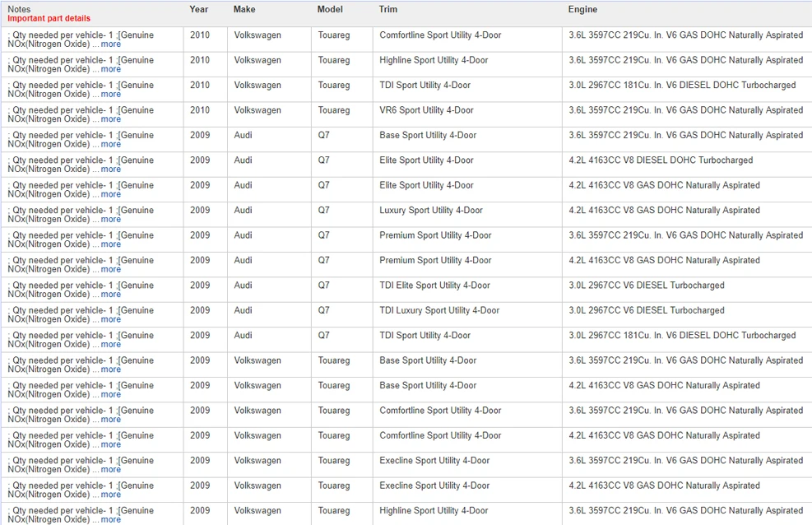Select '4.2L 4163CC V8 DIESEL DOHC Turbocharged' engine cell
Viewport: 812px width, 525px height.
point(661,160)
